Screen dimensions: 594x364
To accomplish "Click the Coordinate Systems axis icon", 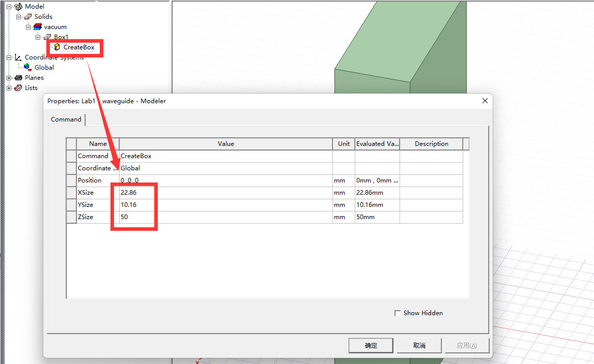I will 18,57.
